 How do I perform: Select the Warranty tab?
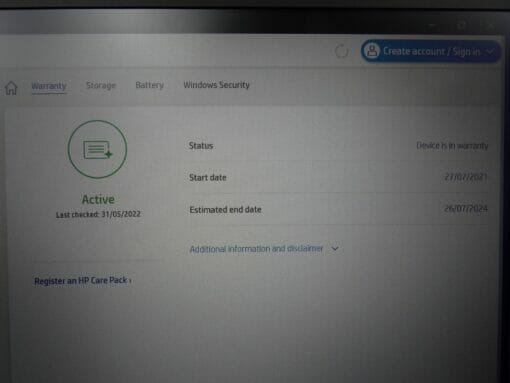coord(49,86)
